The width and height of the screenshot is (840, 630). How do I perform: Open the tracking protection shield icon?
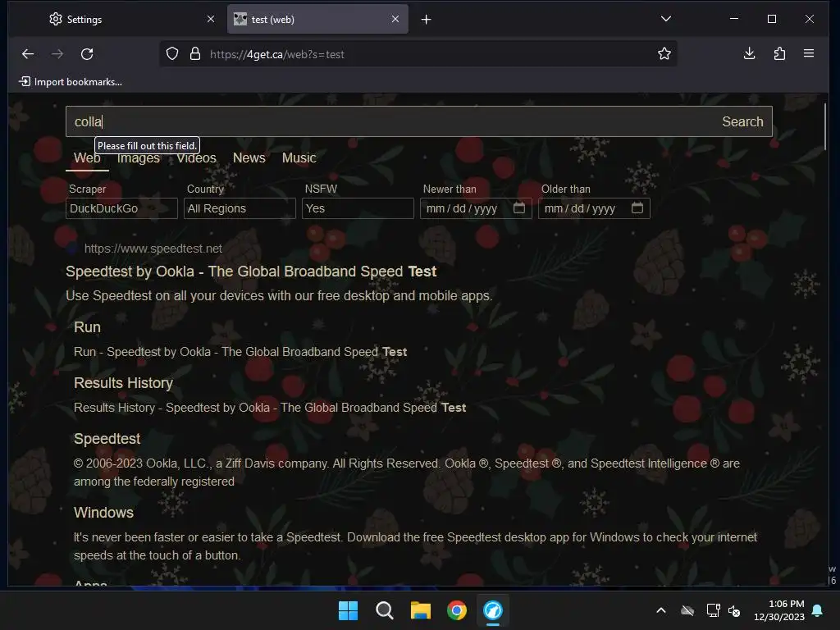pyautogui.click(x=172, y=53)
